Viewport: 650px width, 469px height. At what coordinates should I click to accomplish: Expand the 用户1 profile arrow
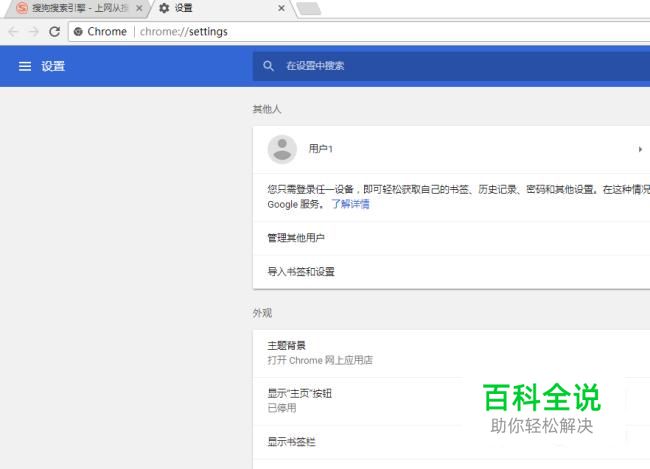coord(640,149)
